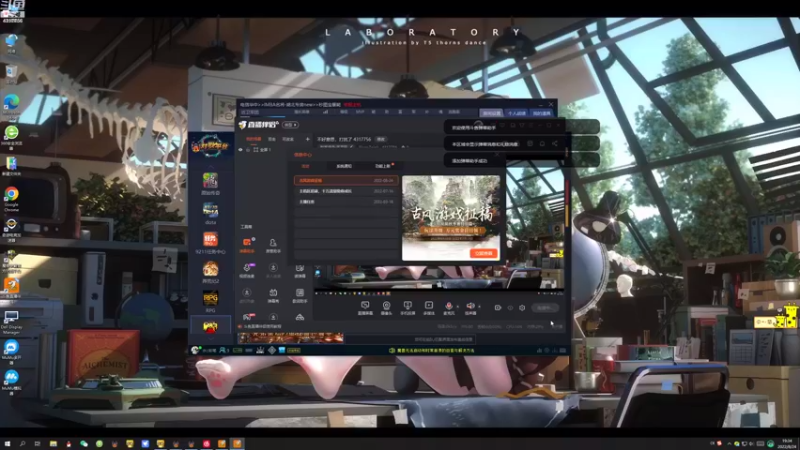
Task: Click the phone casting icon in stream toolbar
Action: coord(407,306)
